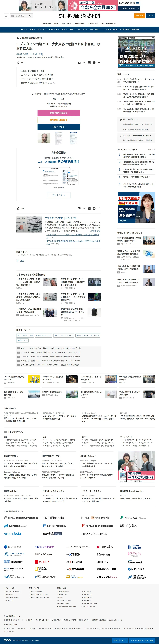Open LIVE menu item

[56, 23]
